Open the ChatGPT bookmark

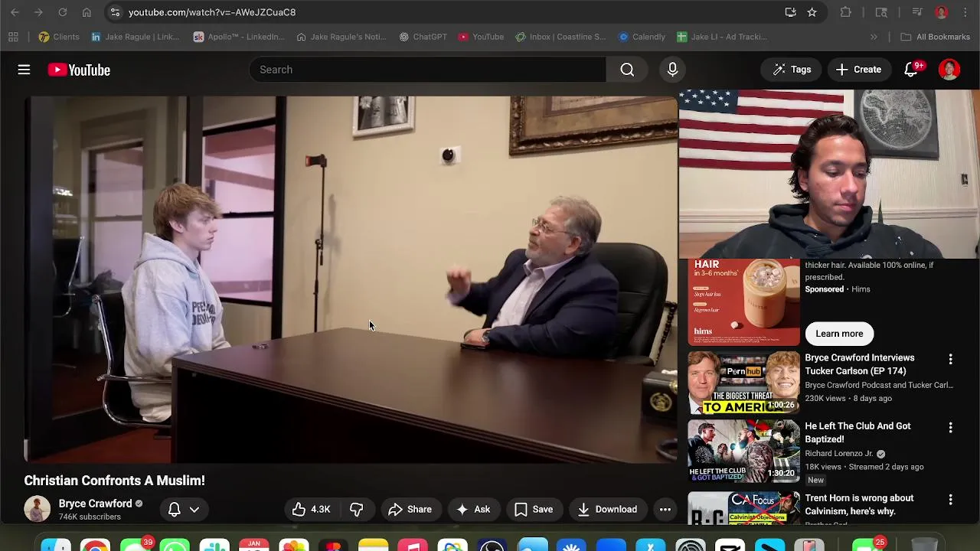pos(423,37)
